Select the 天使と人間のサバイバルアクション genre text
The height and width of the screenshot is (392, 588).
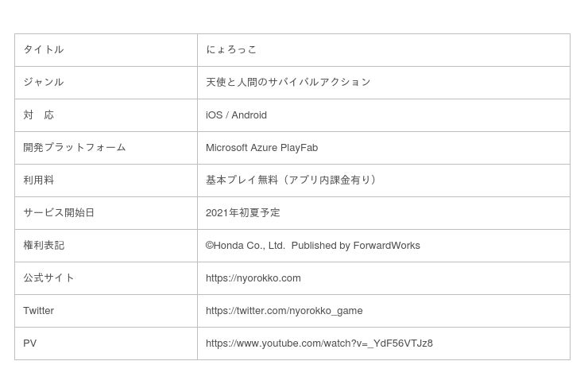(288, 82)
